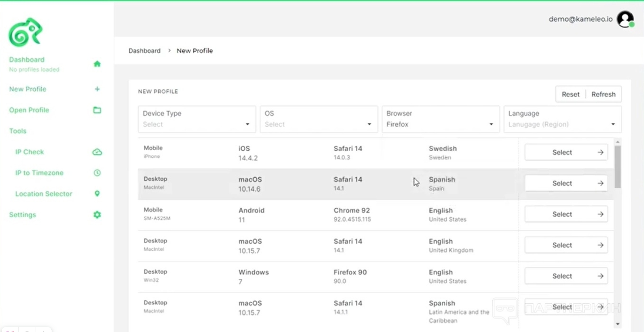Click the iOS 14.4.2 cell
Image resolution: width=644 pixels, height=332 pixels.
[x=248, y=153]
